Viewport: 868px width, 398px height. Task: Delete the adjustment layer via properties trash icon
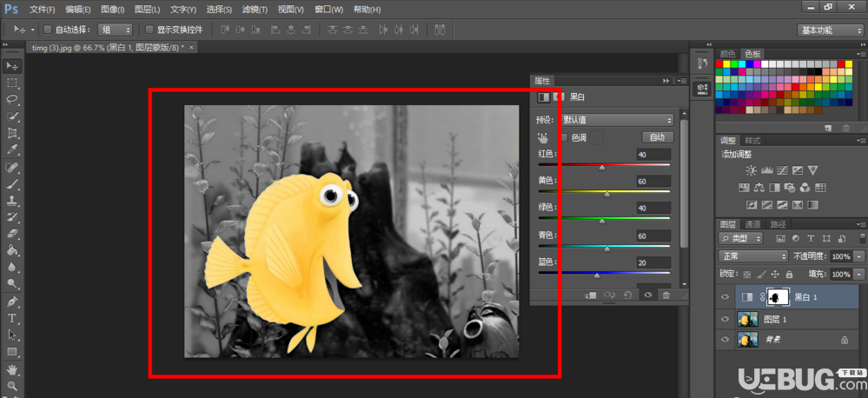coord(666,295)
